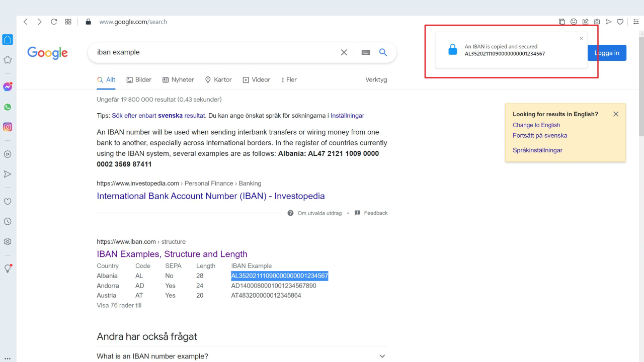Click Fortsätt på svenska link

click(540, 135)
